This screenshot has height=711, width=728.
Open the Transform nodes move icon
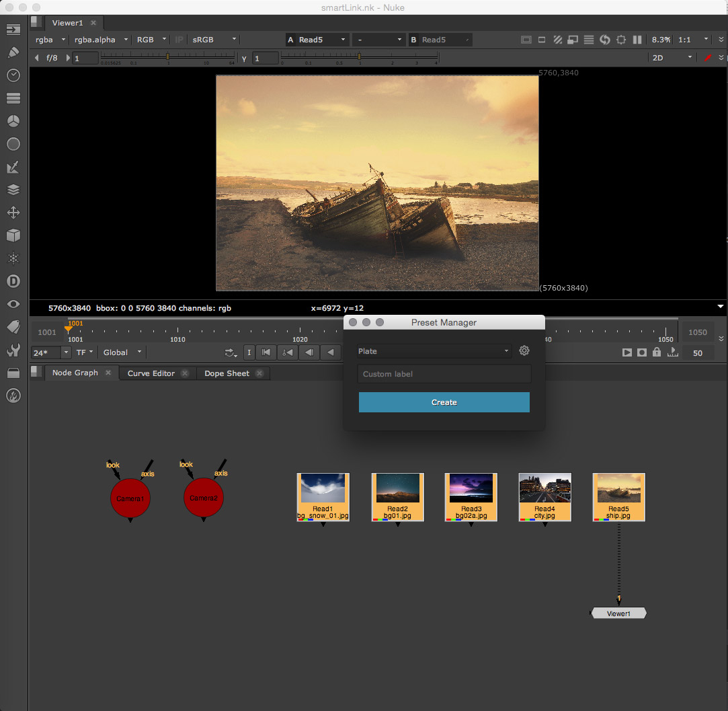coord(13,213)
